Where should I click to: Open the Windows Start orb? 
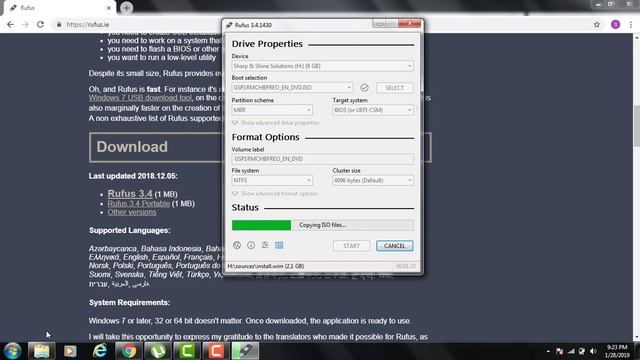12,351
